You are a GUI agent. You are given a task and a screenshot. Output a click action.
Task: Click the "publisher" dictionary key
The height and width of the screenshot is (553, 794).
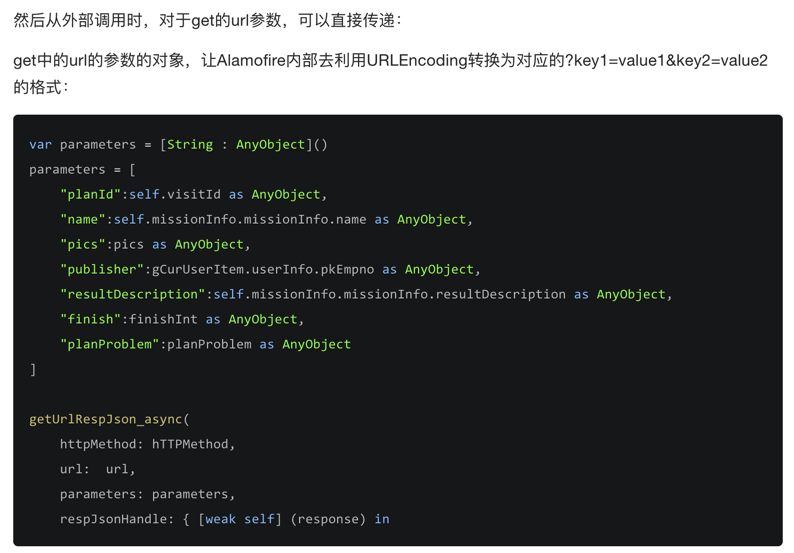click(102, 269)
